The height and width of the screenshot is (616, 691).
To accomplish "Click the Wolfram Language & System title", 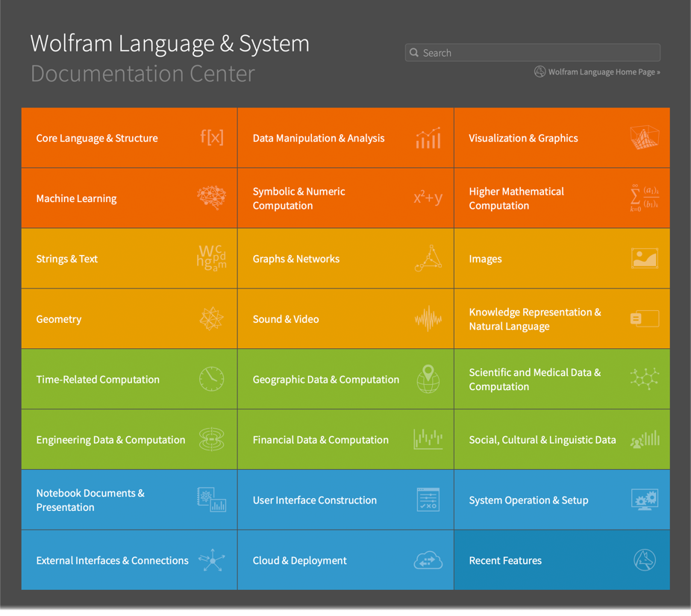I will [169, 43].
